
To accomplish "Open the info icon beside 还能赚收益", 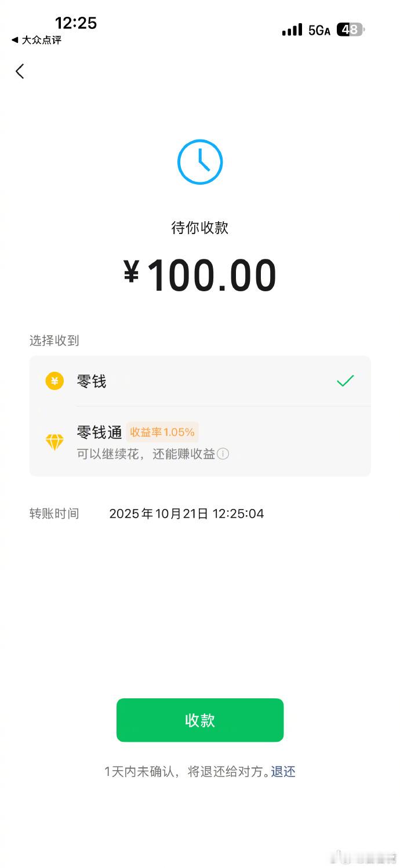I will pyautogui.click(x=223, y=454).
